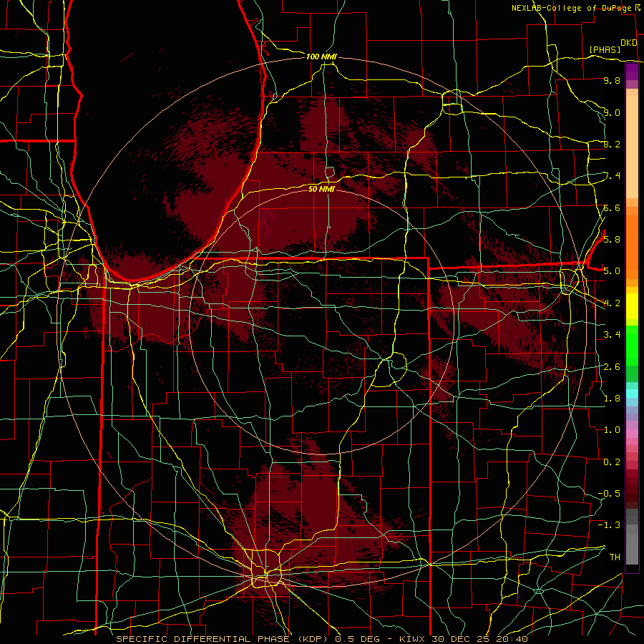
Task: Click the 5.0 value on the color scale
Action: (x=612, y=271)
